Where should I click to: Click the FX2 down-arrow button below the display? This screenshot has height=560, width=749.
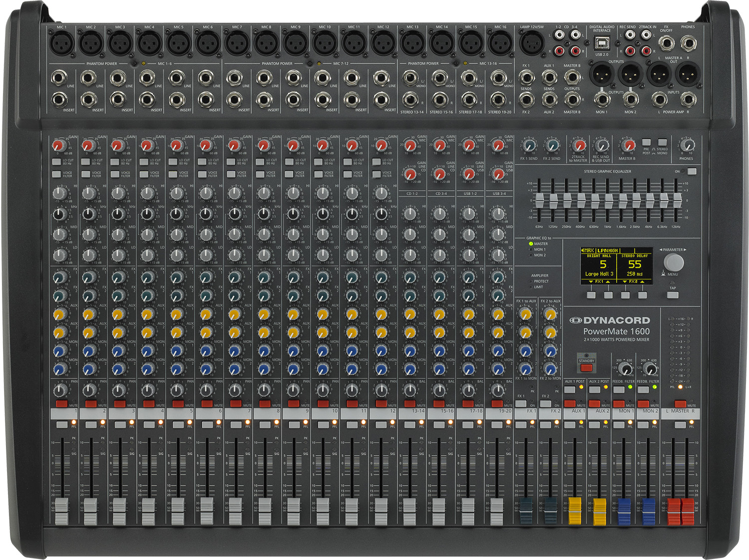click(x=625, y=295)
